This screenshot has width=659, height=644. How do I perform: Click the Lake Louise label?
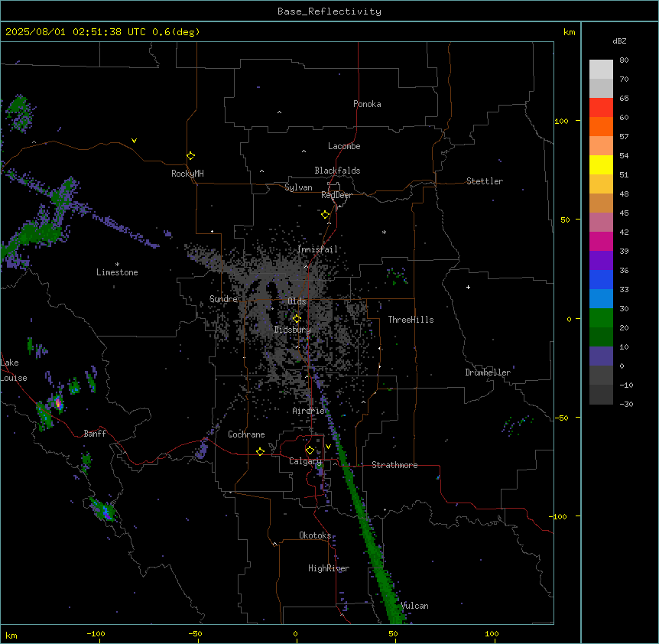click(x=13, y=370)
